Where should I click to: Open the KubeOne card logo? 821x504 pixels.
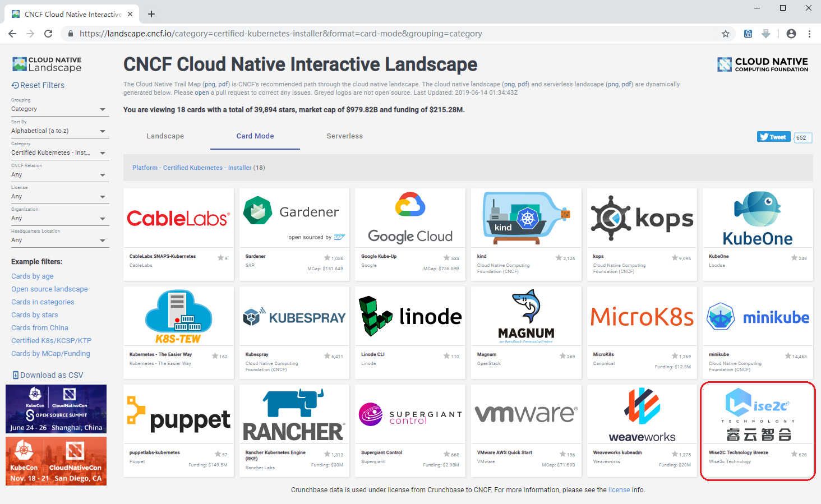tap(758, 218)
